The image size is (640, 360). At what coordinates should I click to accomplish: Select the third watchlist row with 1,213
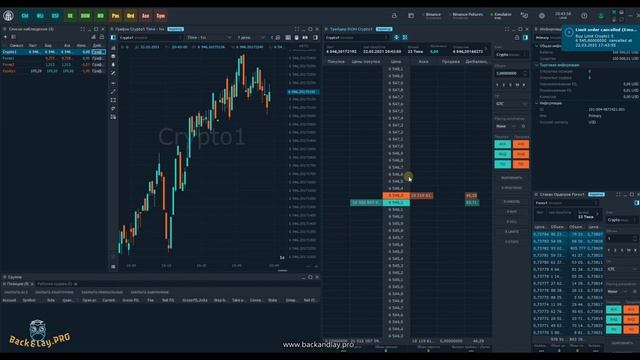[x=53, y=64]
